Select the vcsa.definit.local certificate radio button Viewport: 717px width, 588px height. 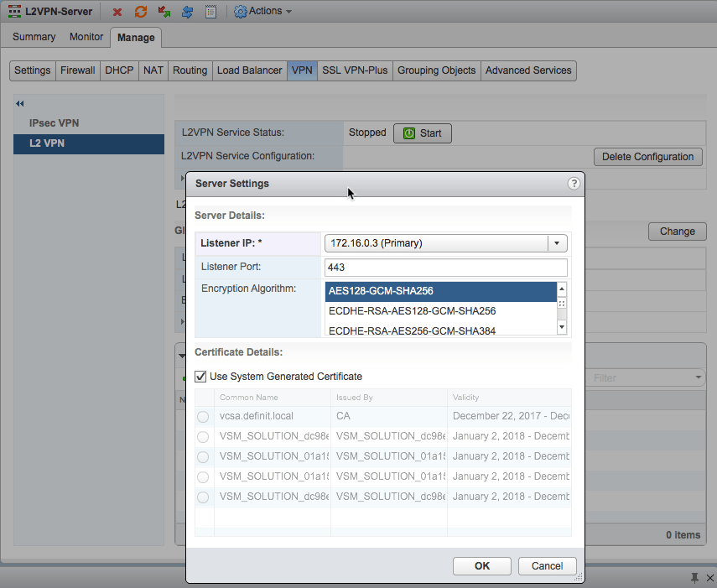[203, 417]
